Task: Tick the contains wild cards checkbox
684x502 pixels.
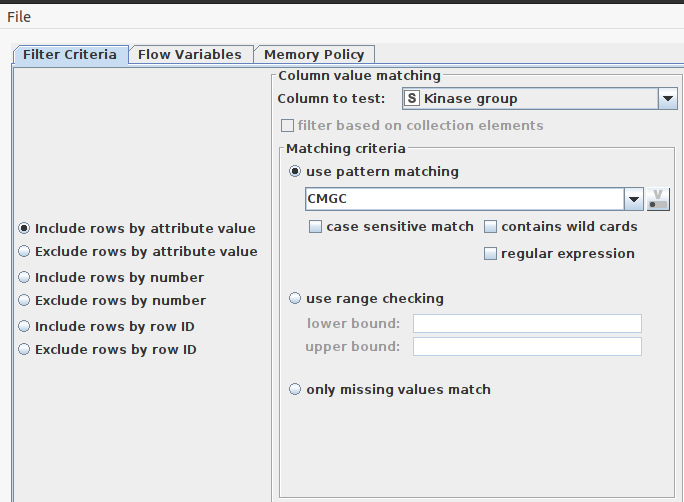Action: pos(491,227)
